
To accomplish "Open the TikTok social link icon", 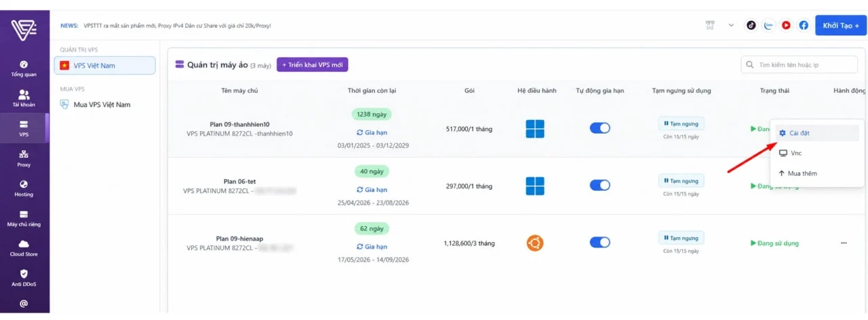I will click(751, 25).
